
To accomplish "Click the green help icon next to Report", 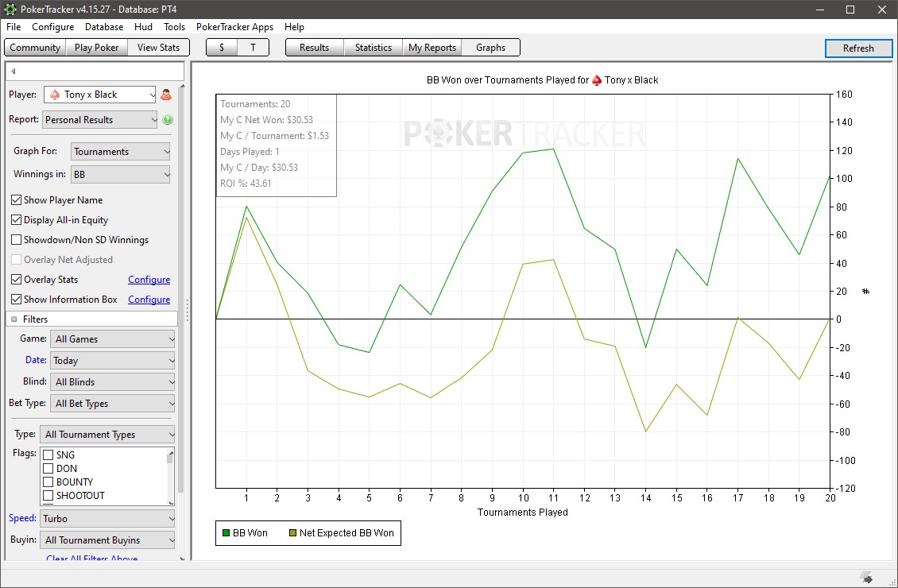I will click(x=168, y=120).
